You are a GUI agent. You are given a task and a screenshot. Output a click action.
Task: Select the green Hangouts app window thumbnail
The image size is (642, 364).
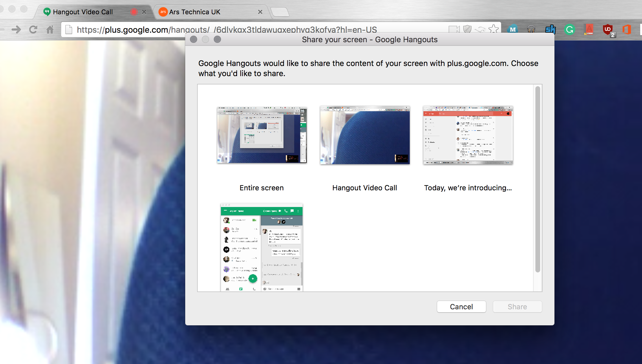[262, 247]
